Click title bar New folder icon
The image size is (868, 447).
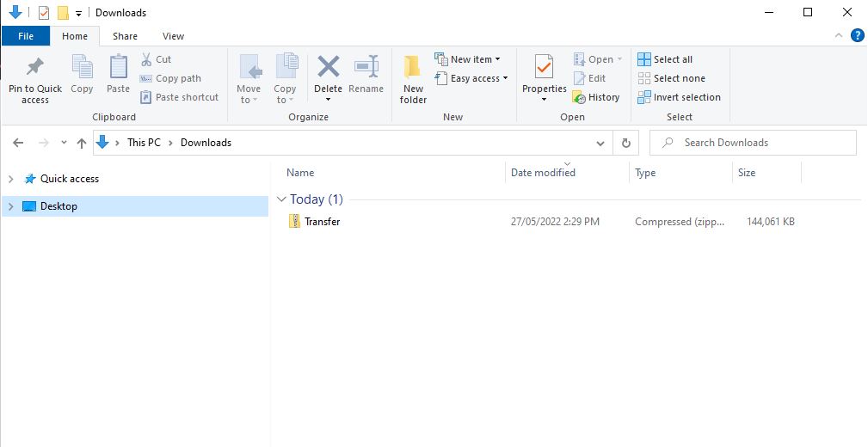tap(63, 12)
